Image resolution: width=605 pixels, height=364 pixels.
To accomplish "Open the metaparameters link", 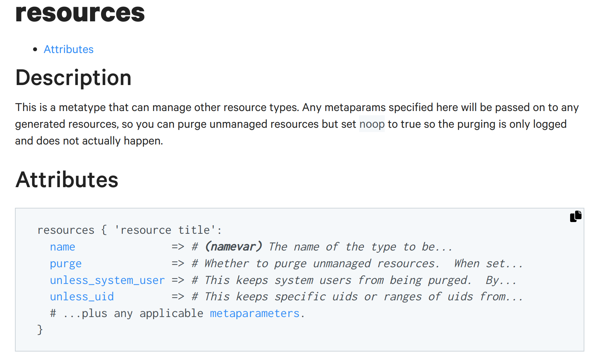I will [255, 313].
